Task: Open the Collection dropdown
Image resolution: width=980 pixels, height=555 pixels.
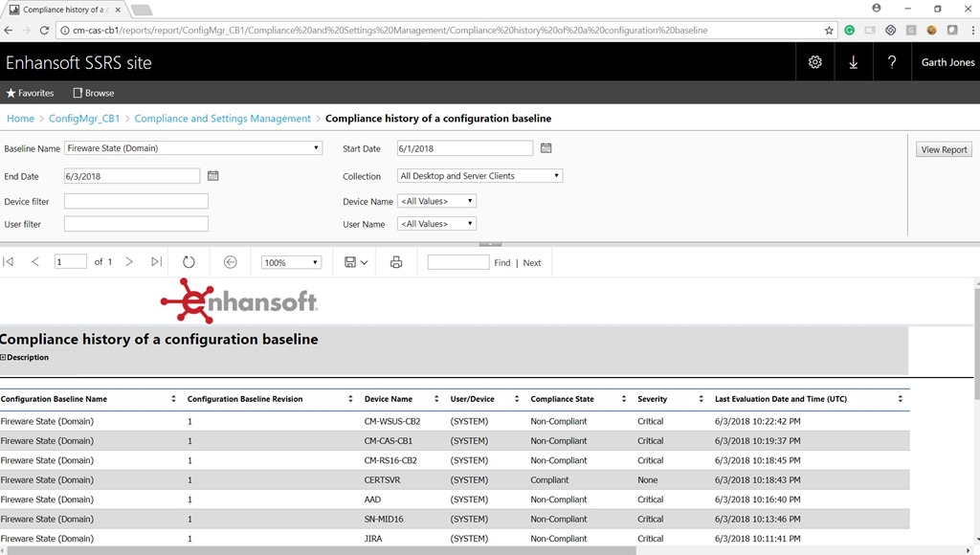Action: pos(480,176)
